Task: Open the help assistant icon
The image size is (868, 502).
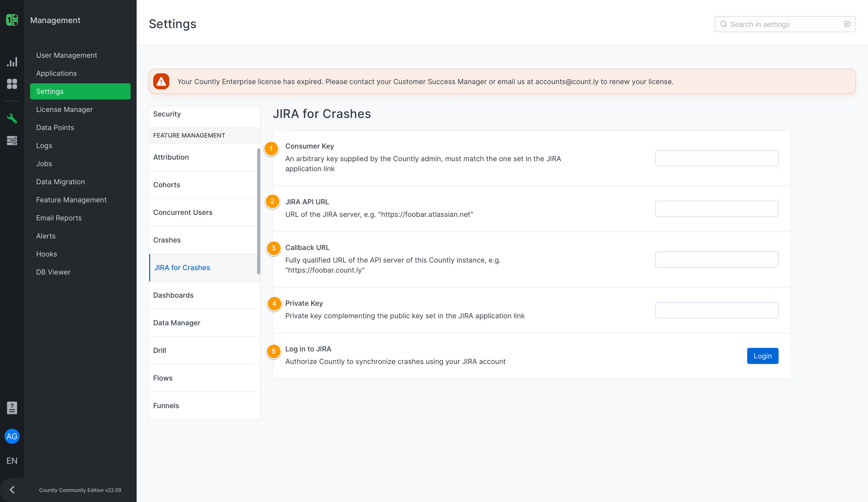Action: 12,408
